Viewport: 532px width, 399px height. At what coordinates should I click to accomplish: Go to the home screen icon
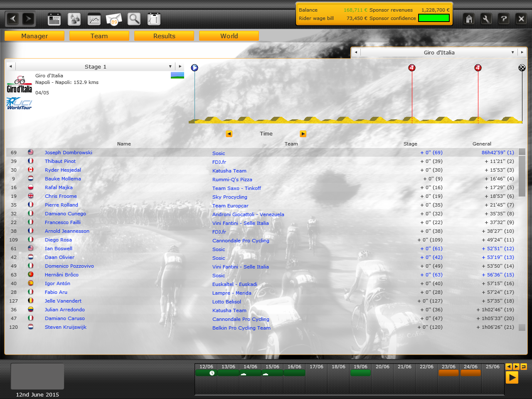[469, 19]
